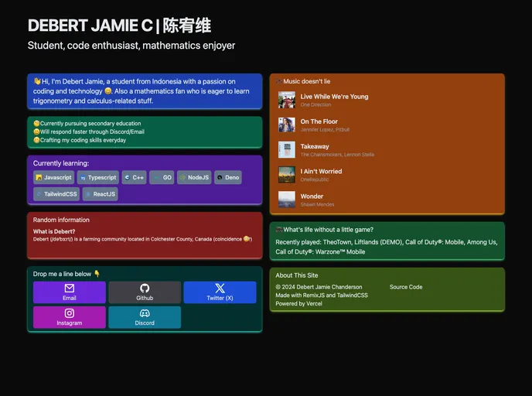Select the Wonder album thumbnail
The height and width of the screenshot is (396, 532).
[287, 199]
